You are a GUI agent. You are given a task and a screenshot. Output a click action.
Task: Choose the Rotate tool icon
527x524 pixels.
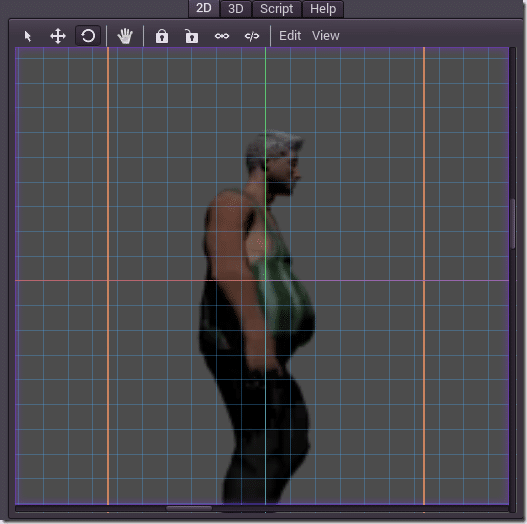[x=88, y=36]
